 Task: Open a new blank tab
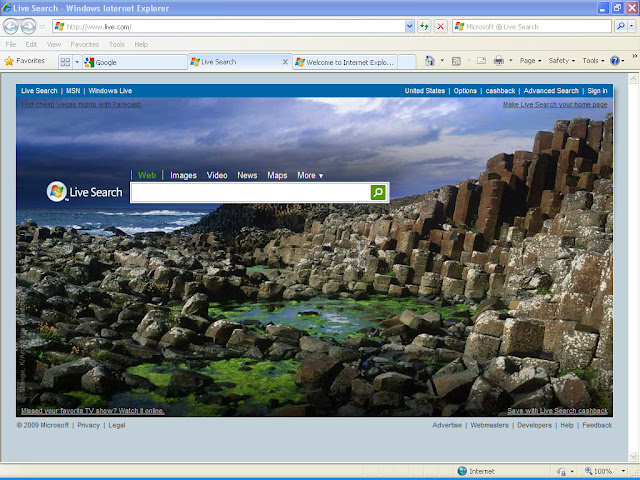tap(407, 62)
